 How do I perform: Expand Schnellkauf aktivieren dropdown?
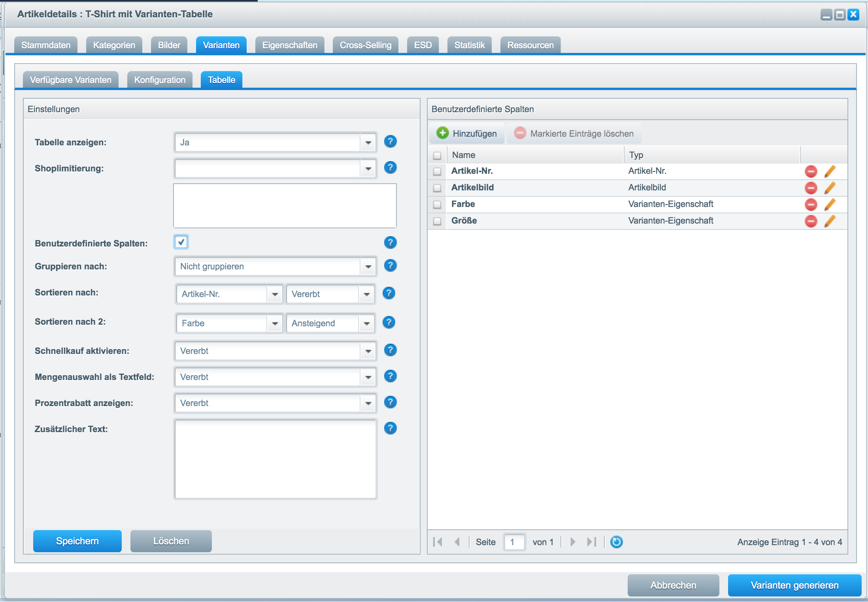(x=368, y=351)
